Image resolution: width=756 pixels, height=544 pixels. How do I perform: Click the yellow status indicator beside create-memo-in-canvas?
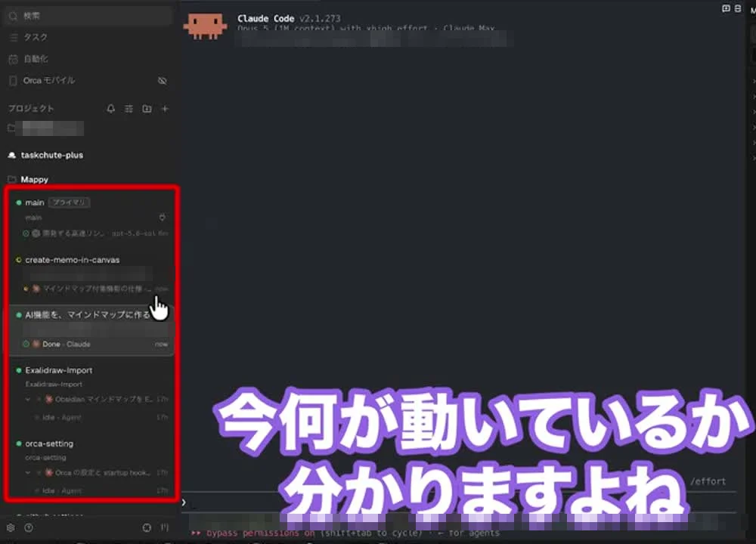(x=19, y=260)
